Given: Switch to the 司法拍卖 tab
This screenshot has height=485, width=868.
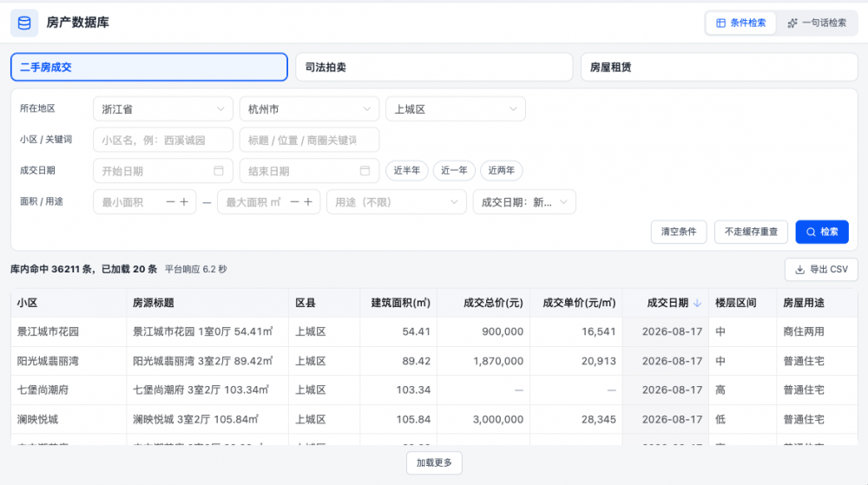Looking at the screenshot, I should [x=434, y=67].
